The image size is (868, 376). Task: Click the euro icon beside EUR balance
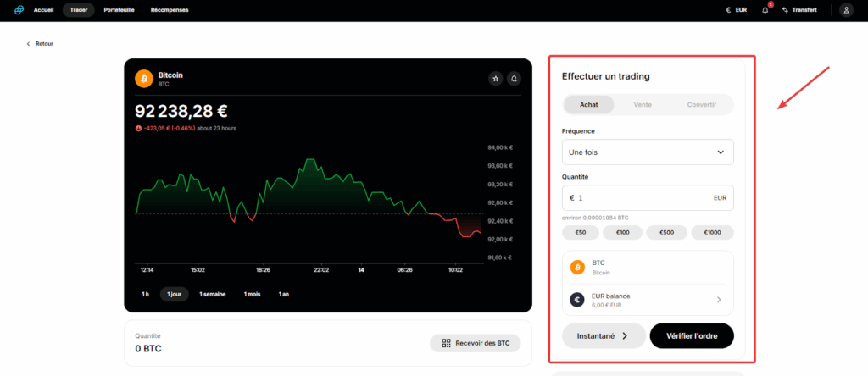(x=577, y=300)
